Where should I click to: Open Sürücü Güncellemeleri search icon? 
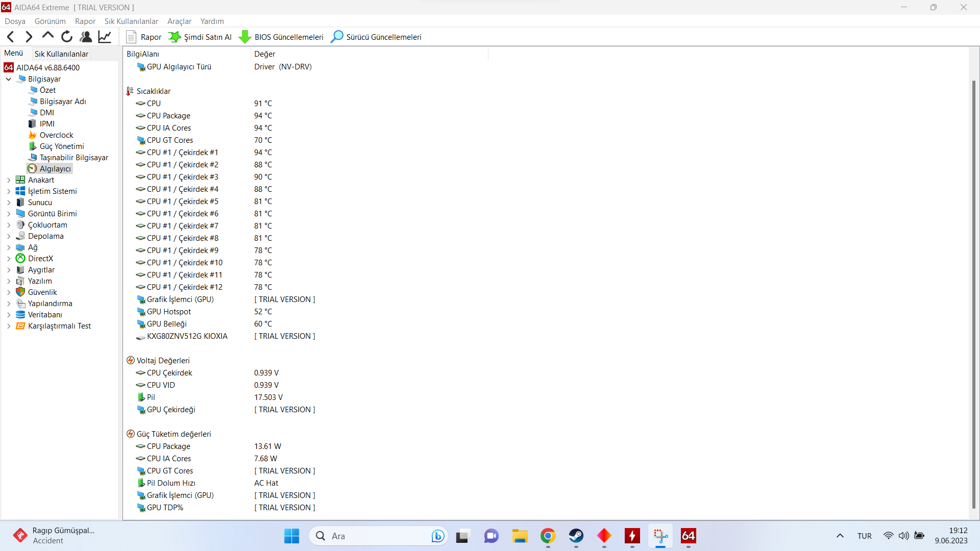coord(337,37)
